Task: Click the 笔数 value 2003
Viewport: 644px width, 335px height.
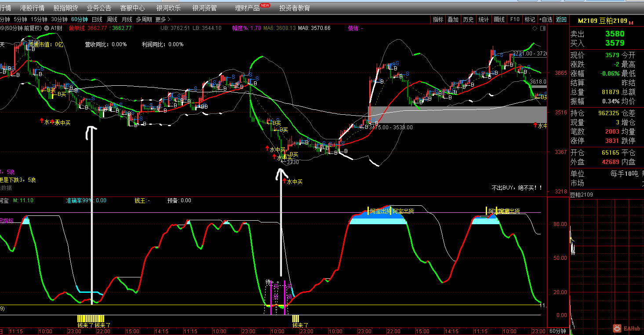Action: point(612,131)
